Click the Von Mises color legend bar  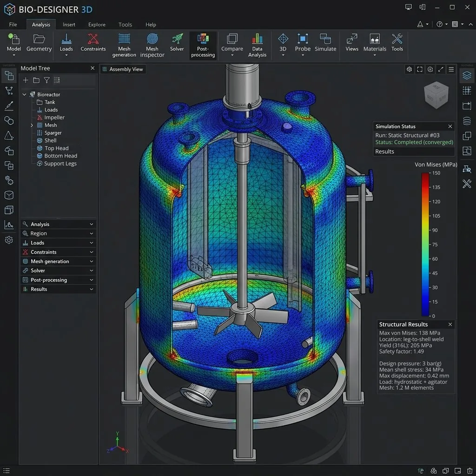click(x=425, y=245)
